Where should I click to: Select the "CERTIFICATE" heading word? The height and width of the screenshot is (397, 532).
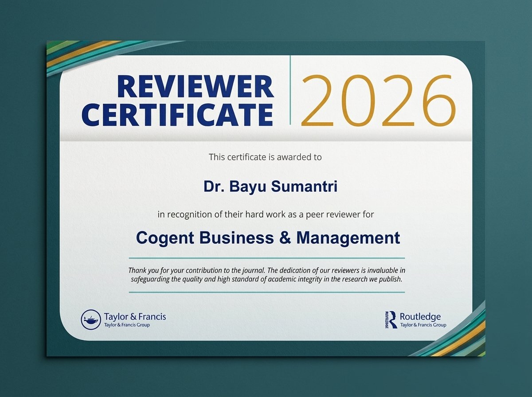tap(178, 114)
